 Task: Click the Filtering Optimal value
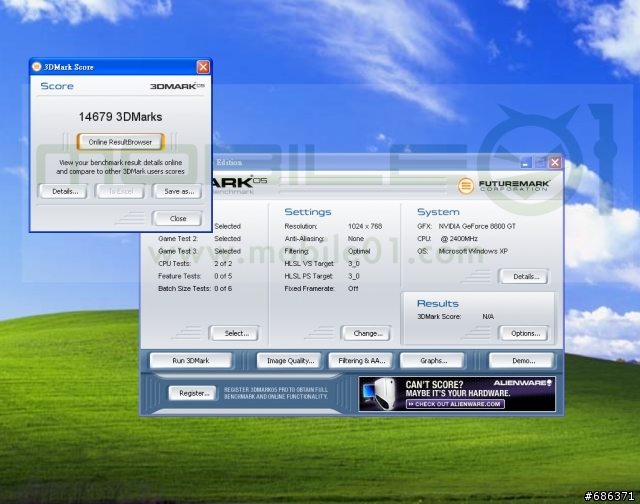359,251
